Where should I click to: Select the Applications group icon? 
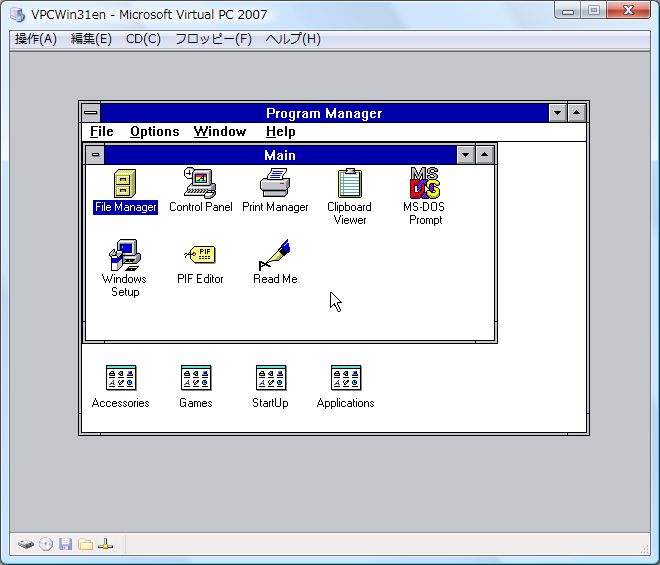(346, 378)
